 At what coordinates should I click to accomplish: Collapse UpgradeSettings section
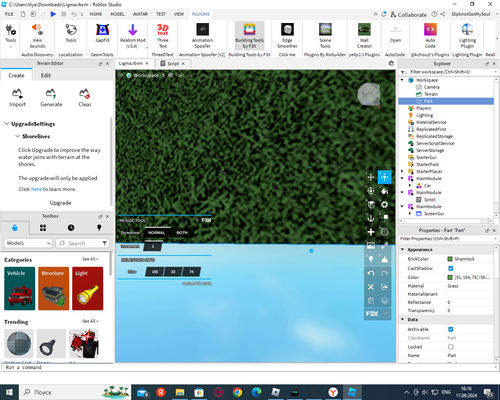[6, 124]
